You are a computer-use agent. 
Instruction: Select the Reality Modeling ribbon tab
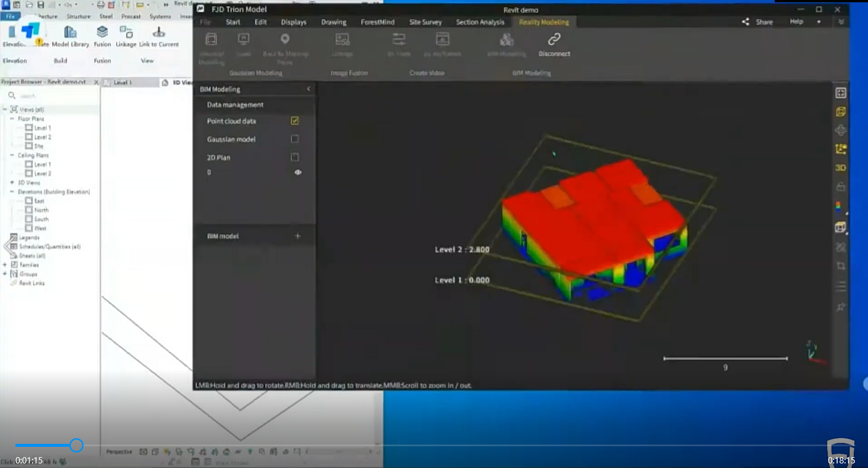[544, 22]
